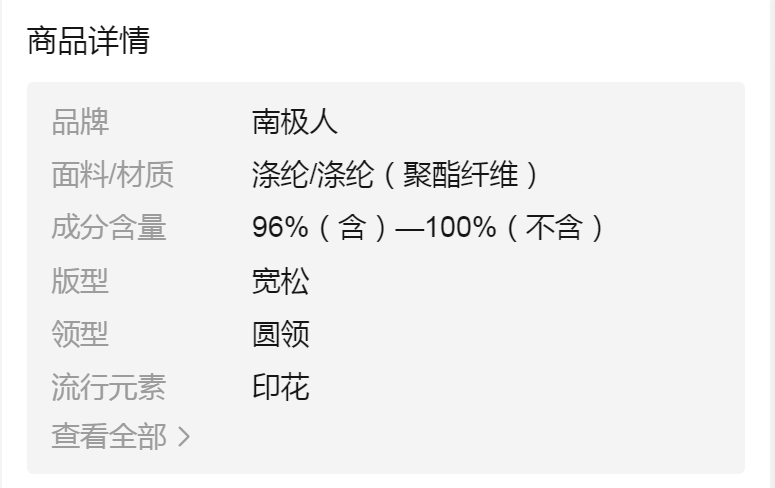Click the 圆领 collar value
This screenshot has height=488, width=775.
tap(281, 334)
